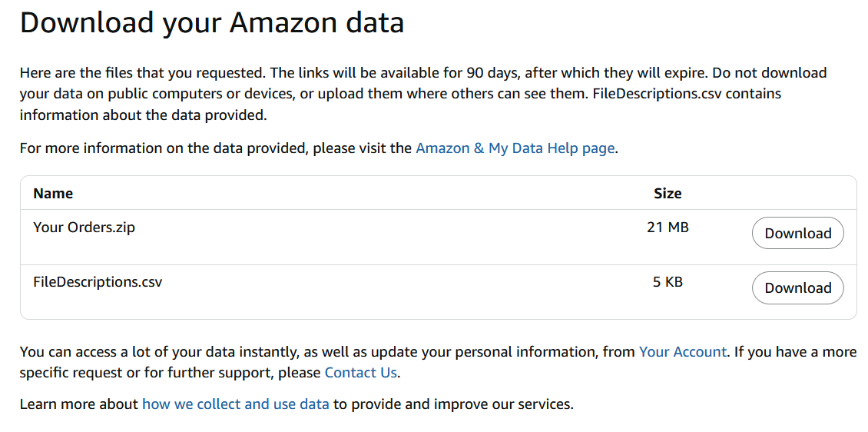Go to the Your Account link
Image resolution: width=868 pixels, height=432 pixels.
click(x=682, y=352)
